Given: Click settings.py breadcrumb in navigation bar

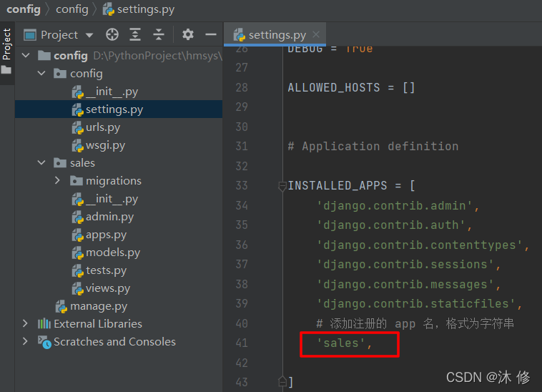Looking at the screenshot, I should [x=139, y=9].
